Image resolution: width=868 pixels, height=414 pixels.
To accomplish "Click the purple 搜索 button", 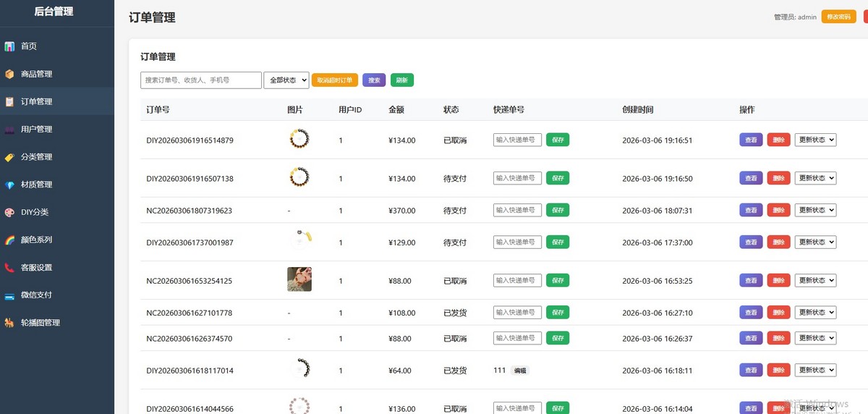I will click(x=374, y=80).
